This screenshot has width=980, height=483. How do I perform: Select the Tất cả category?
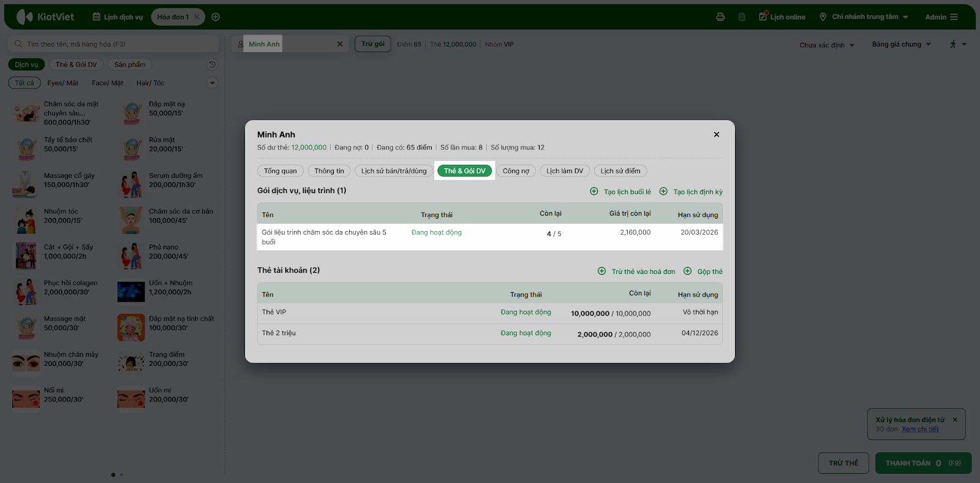pos(24,83)
